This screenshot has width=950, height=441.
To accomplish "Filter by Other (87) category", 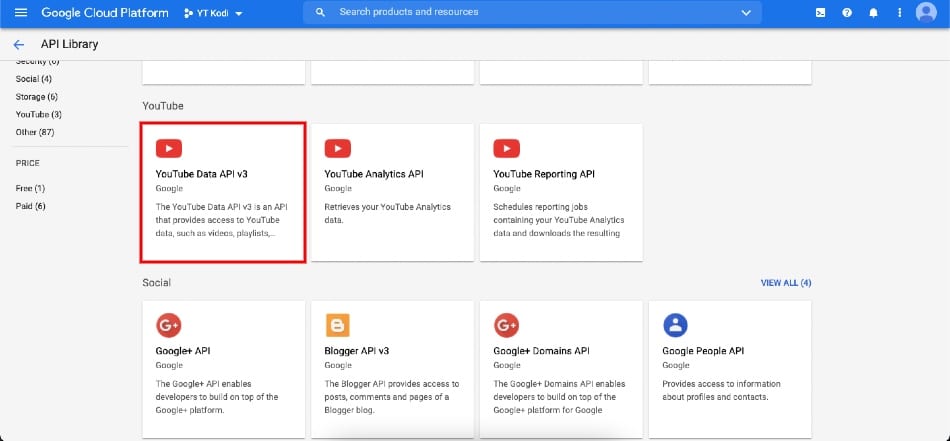I will pyautogui.click(x=35, y=132).
